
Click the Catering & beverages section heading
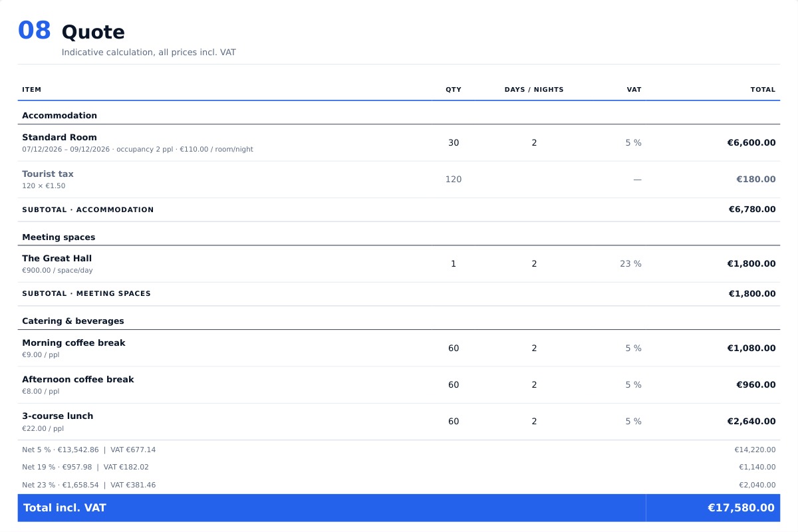[73, 321]
